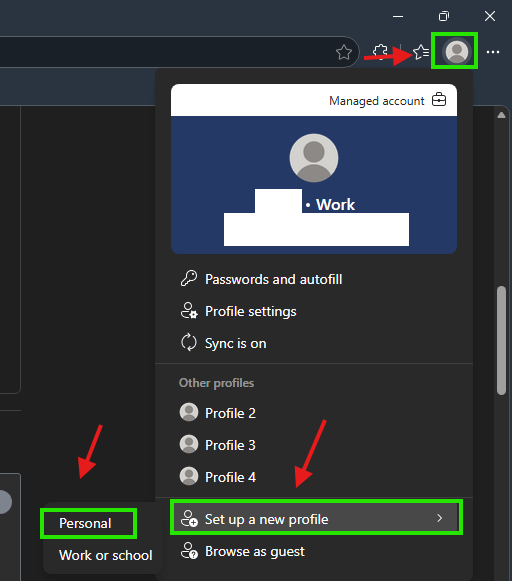Click the vertical scrollbar thumb

(501, 340)
